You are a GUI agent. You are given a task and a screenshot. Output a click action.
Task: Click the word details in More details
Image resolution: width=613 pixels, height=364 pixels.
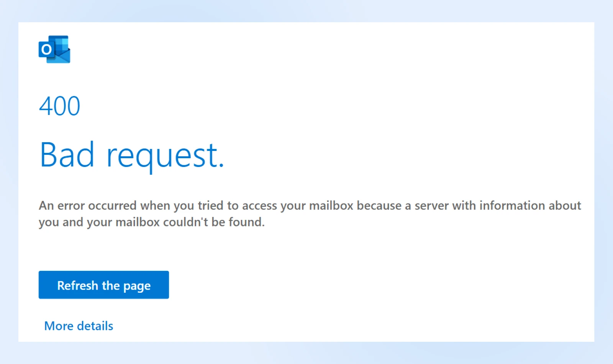click(95, 326)
